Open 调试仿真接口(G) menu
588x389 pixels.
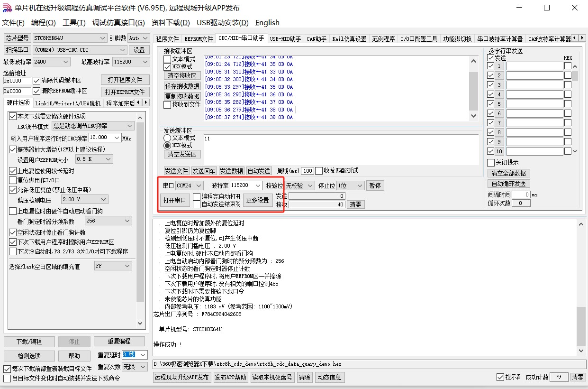[x=118, y=23]
